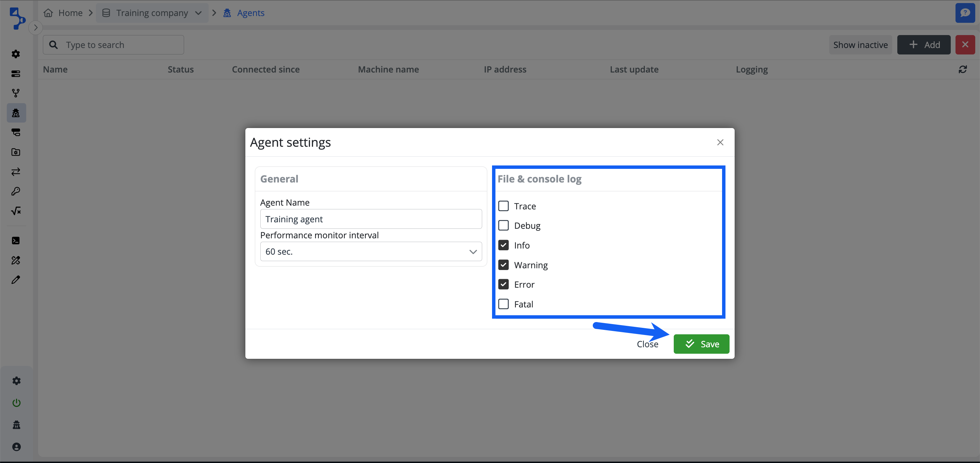Refresh the agents table
Viewport: 980px width, 463px height.
click(x=963, y=69)
